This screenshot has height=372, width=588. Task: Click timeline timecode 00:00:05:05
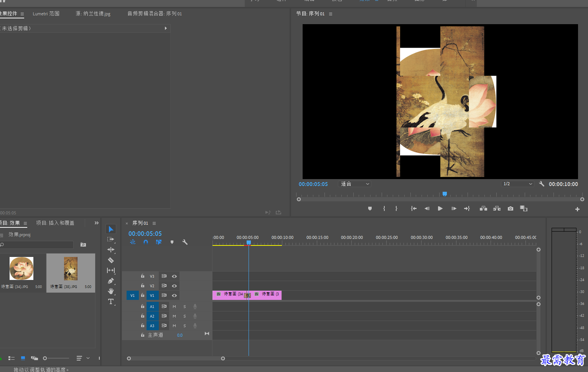(x=145, y=234)
